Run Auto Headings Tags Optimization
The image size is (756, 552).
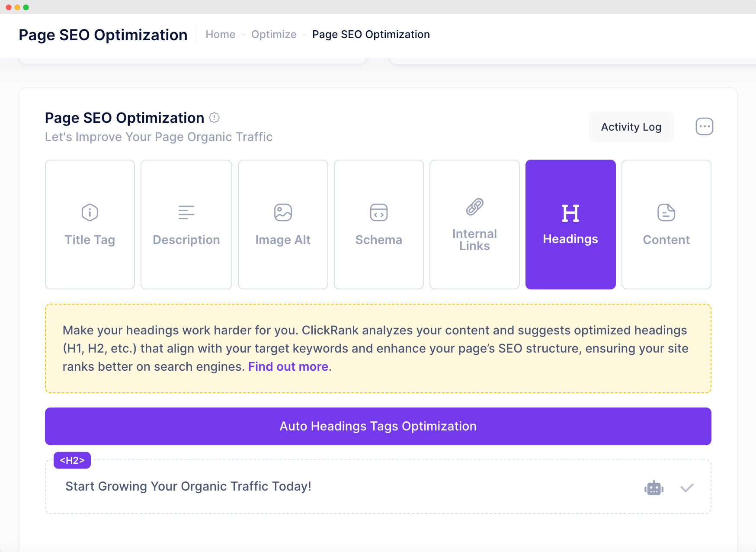[x=378, y=426]
